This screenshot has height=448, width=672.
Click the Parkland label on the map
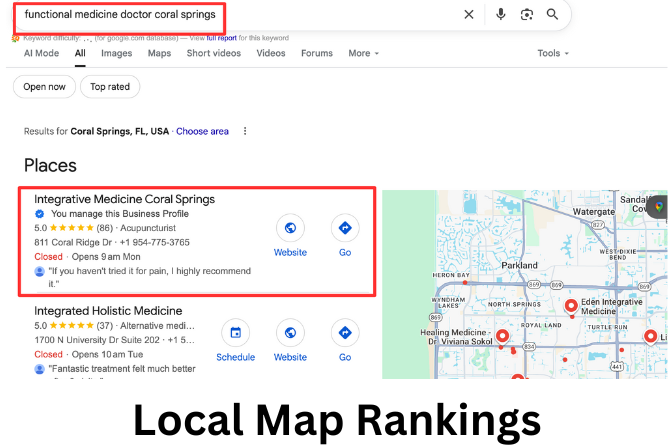click(519, 265)
